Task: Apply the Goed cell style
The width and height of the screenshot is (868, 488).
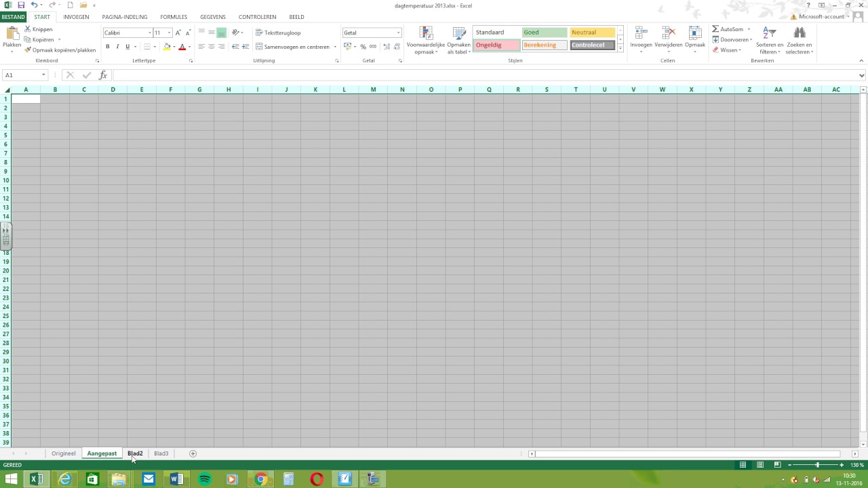Action: pos(545,33)
